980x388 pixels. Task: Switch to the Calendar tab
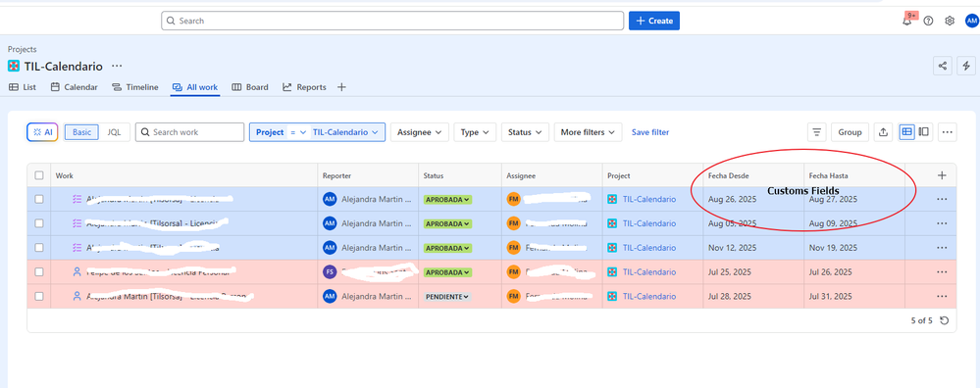click(x=75, y=87)
